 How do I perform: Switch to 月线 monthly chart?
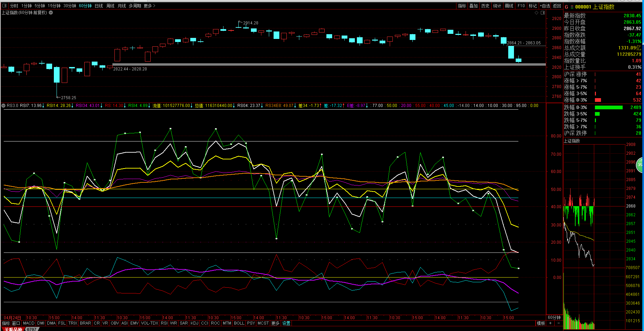[x=122, y=6]
